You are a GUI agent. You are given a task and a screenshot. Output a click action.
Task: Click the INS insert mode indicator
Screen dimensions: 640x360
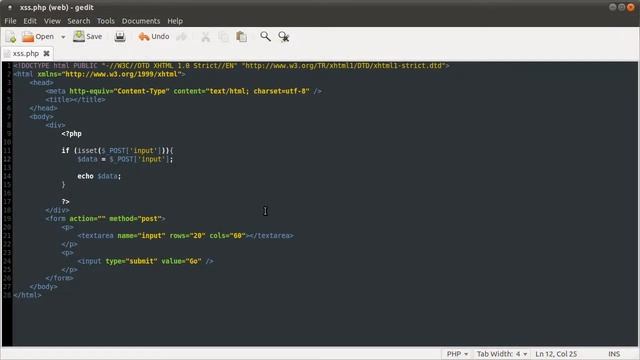[614, 354]
